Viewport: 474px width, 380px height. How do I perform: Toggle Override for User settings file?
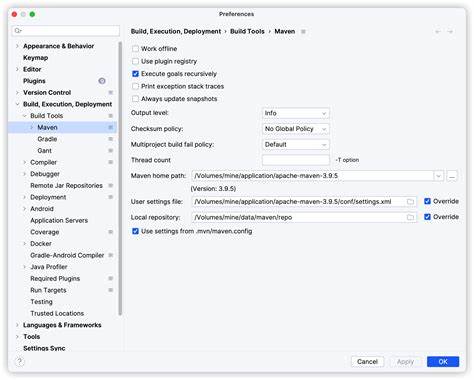(427, 201)
